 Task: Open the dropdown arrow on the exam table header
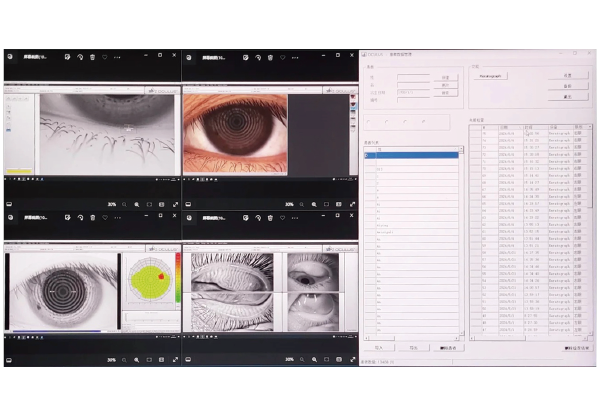coord(590,127)
